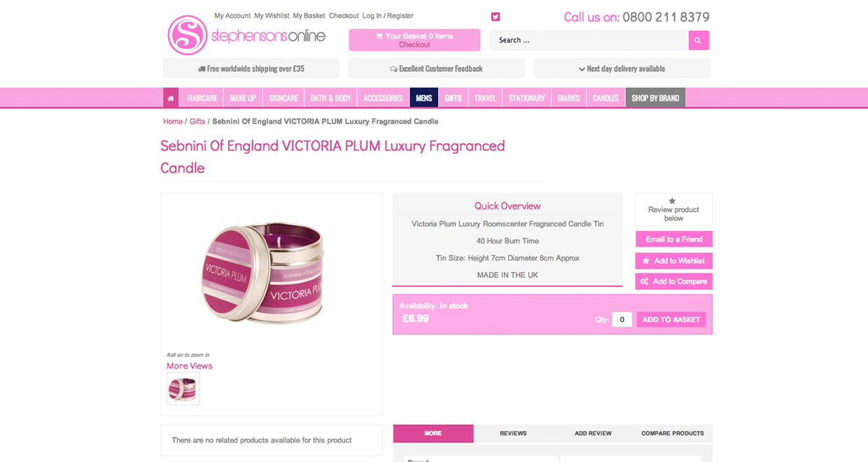Open Your Basket cart button
Viewport: 868px width, 462px height.
[414, 40]
